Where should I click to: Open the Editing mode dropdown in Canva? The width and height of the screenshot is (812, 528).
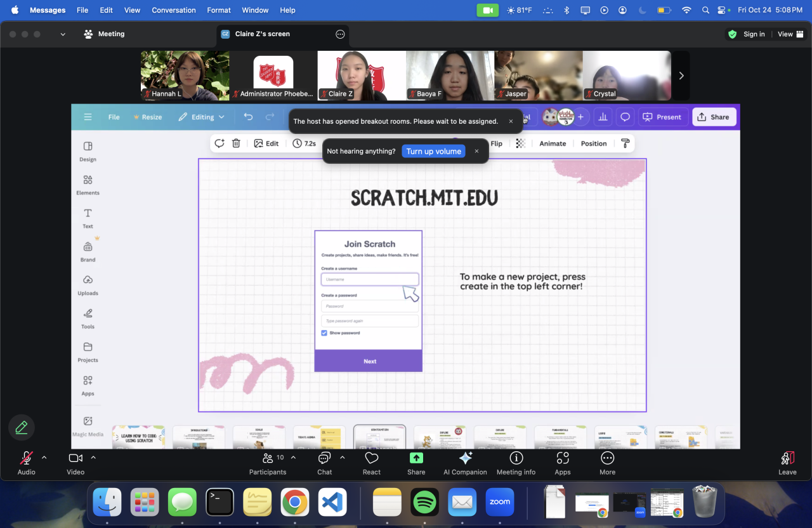coord(202,117)
